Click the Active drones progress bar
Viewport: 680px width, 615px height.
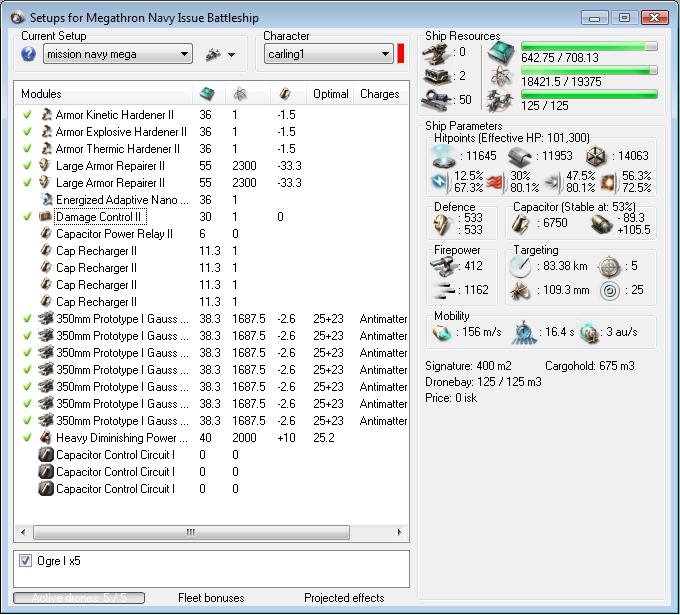(79, 598)
